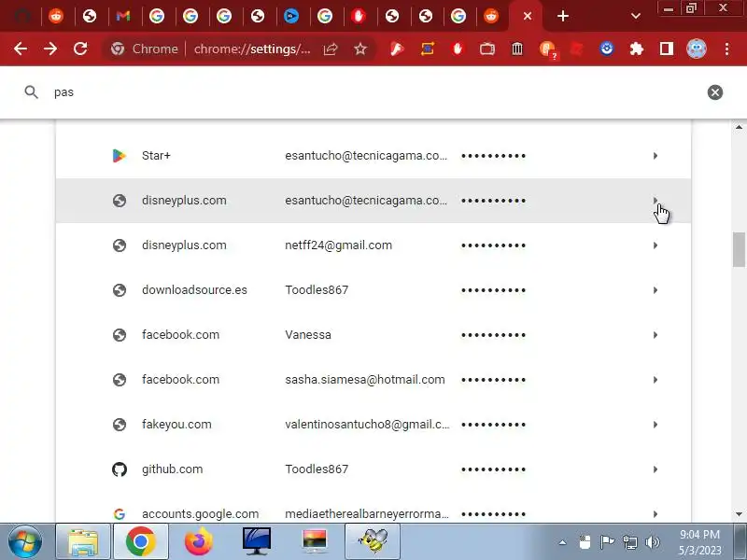Click the 'Star+' site name
Screen dimensions: 747x560
coord(156,156)
